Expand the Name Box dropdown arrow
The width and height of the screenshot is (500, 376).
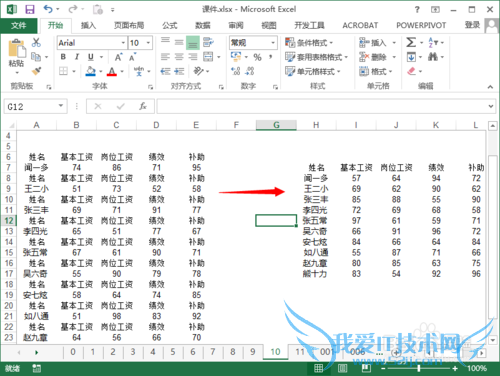pos(61,106)
